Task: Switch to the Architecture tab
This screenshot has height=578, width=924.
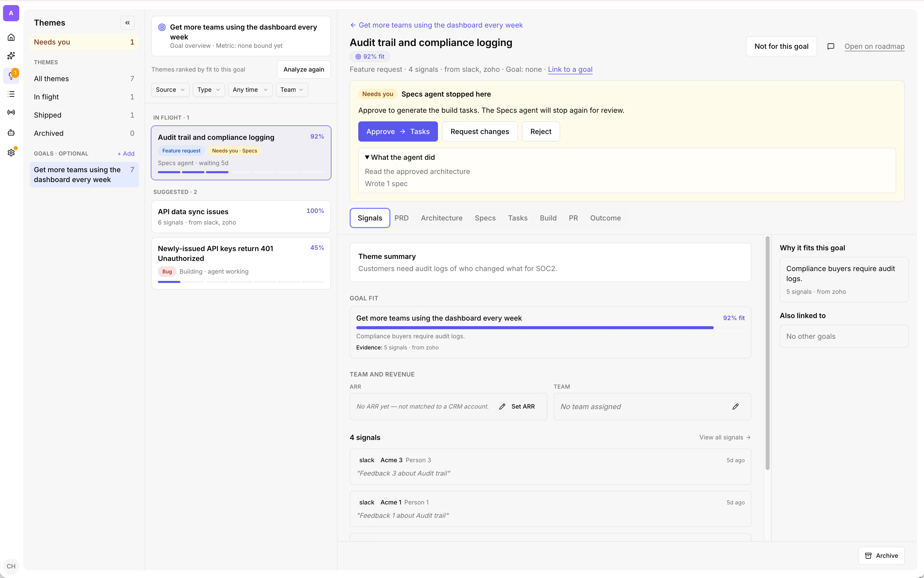Action: point(441,218)
